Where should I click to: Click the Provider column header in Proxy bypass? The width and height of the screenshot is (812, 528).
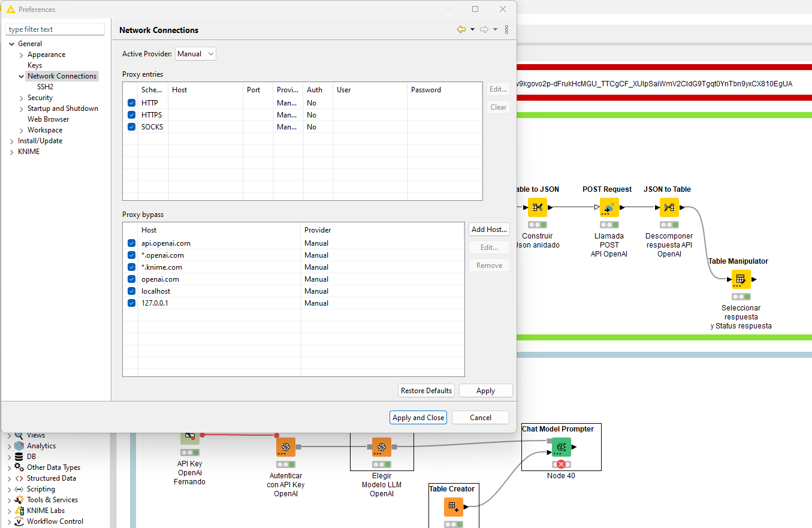coord(382,230)
